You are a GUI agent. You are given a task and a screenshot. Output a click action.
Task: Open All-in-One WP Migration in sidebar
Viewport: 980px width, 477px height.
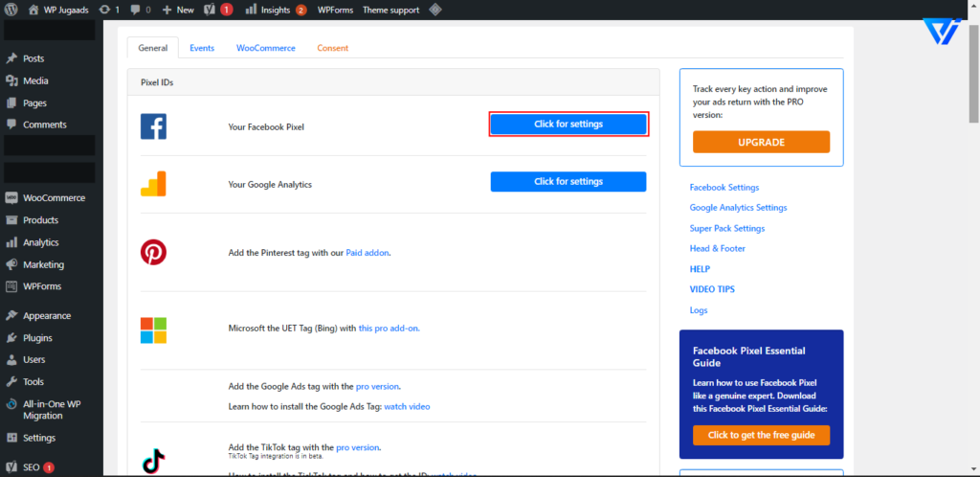coord(52,410)
